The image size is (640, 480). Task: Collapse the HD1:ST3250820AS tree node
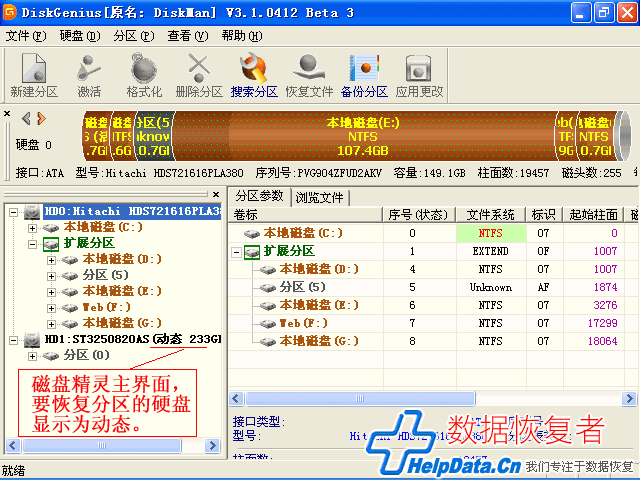coord(13,340)
